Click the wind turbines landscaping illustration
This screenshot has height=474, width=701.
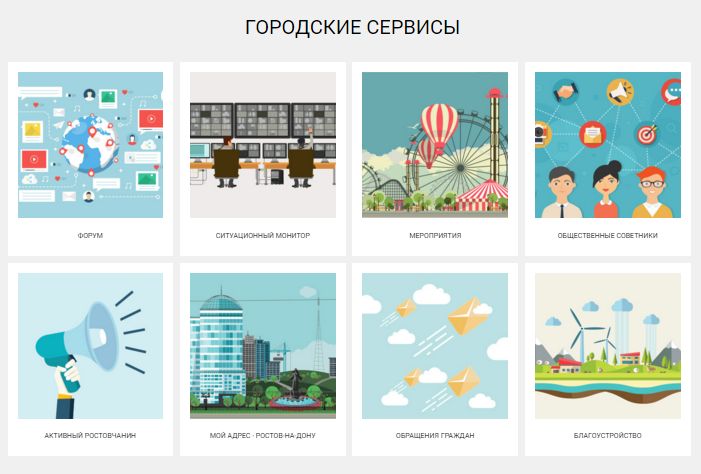tap(608, 346)
